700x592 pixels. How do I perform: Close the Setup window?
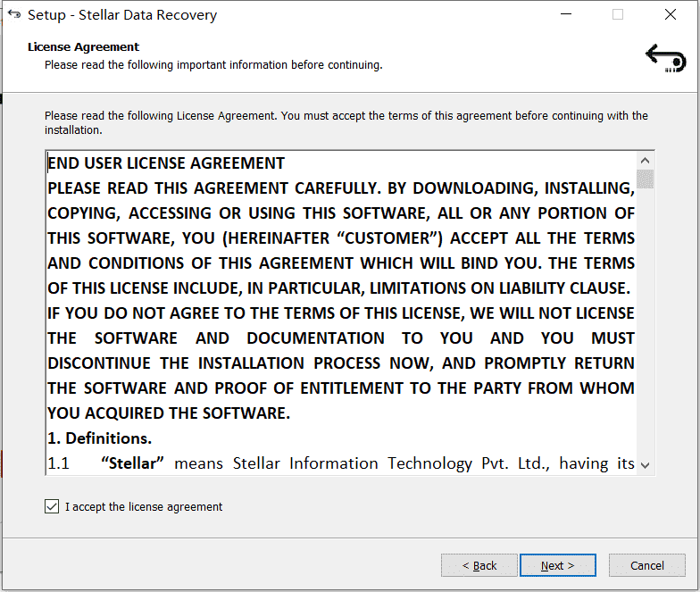pos(670,14)
